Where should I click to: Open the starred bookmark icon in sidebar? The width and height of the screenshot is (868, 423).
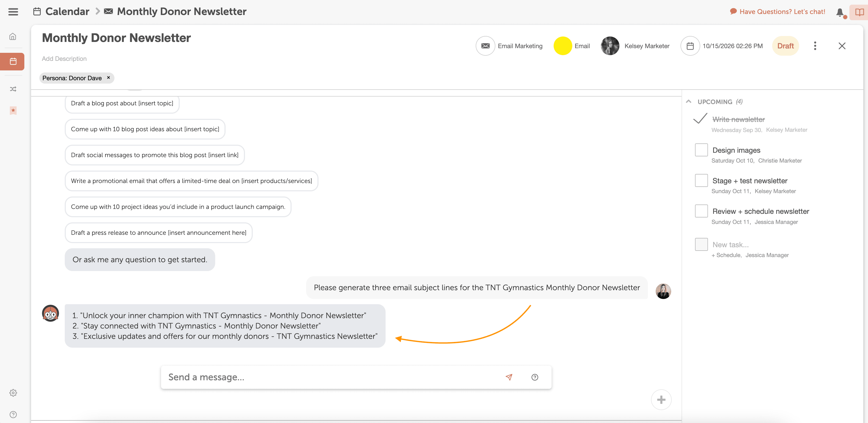(13, 111)
